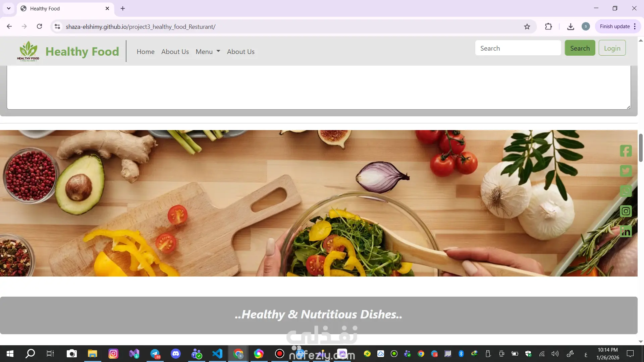
Task: Bookmark this page with the star icon
Action: pyautogui.click(x=527, y=26)
